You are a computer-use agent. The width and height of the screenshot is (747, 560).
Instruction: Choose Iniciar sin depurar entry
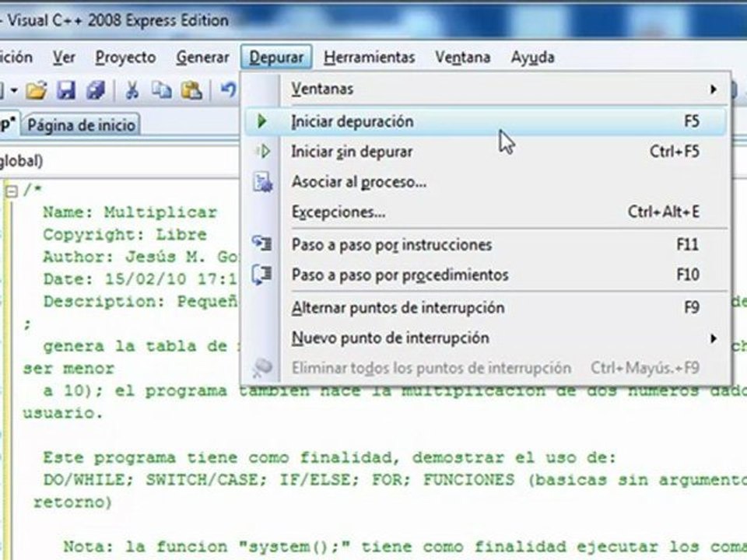[486, 152]
